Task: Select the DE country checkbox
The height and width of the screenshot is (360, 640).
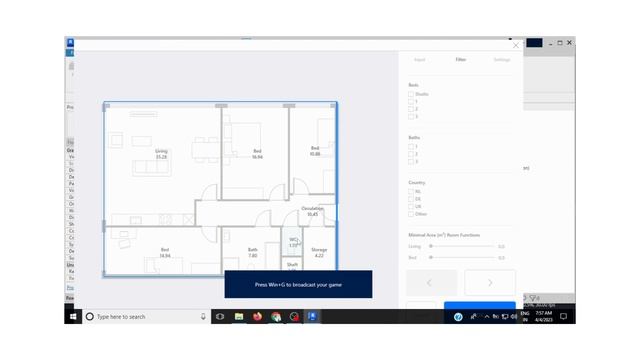Action: click(x=411, y=199)
